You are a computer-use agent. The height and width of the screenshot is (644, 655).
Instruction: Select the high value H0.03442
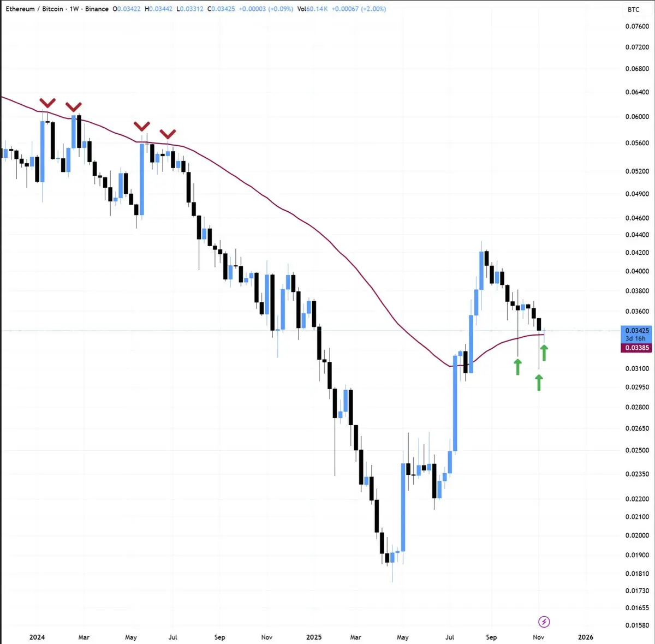coord(158,9)
